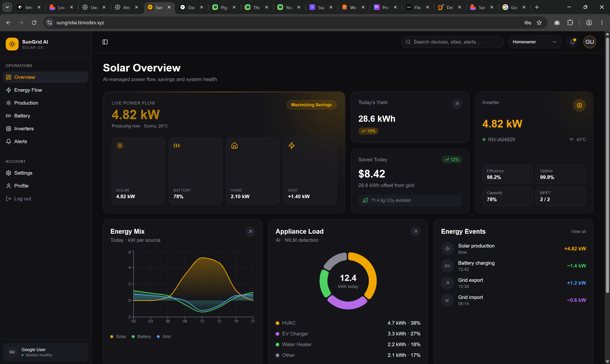Expand Energy Mix chart arrow
Screen dimensions: 610x364
point(250,232)
